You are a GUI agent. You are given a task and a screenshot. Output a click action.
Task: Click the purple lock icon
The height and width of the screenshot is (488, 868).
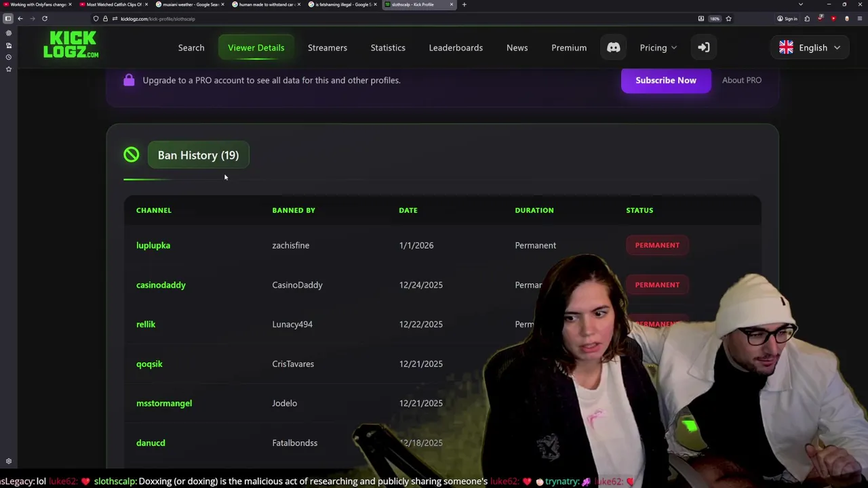coord(129,80)
